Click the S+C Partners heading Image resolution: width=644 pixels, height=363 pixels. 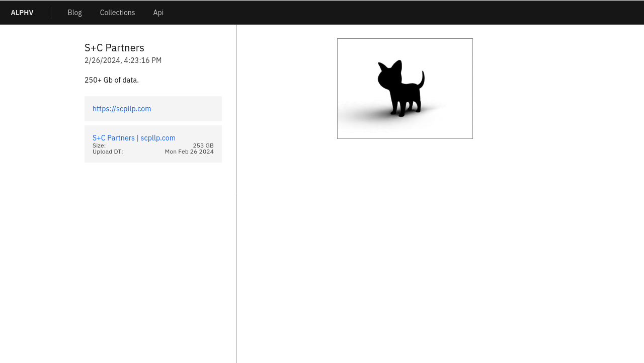(x=114, y=48)
